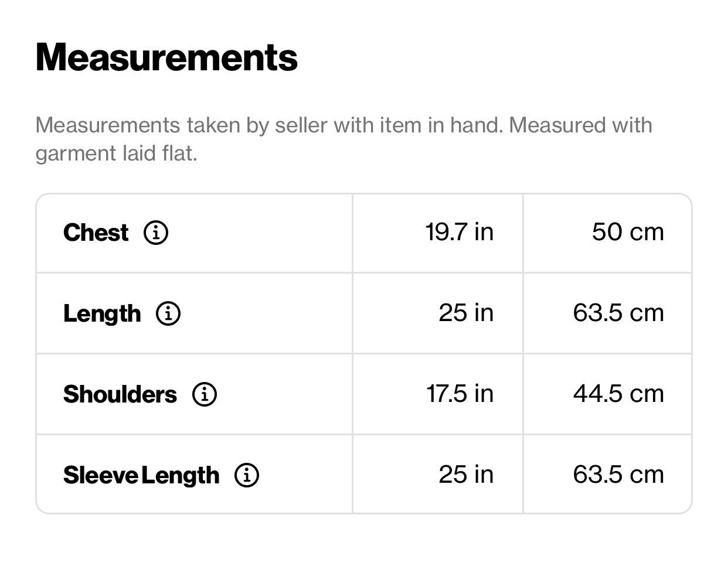Click the measurements table border area

pos(364,354)
